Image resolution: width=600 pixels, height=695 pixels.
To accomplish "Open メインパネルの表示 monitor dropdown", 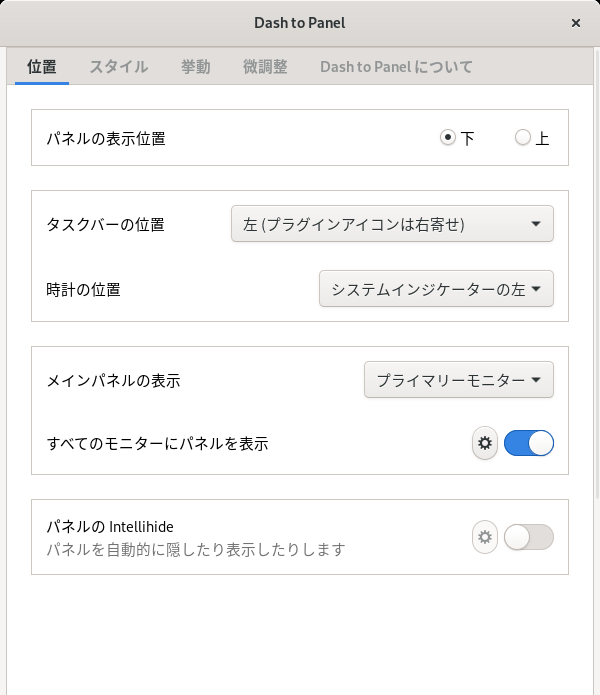I will 459,380.
